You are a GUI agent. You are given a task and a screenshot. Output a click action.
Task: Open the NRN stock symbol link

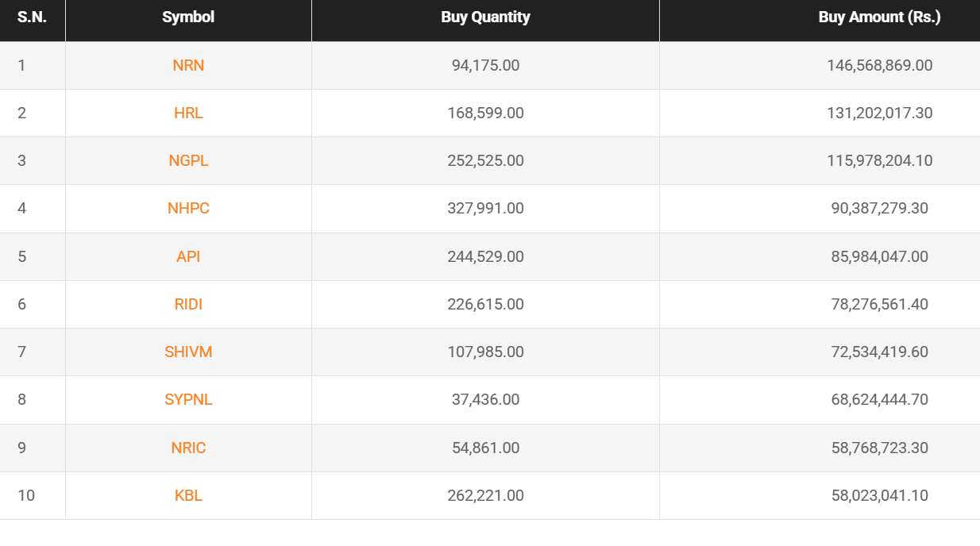(x=188, y=65)
